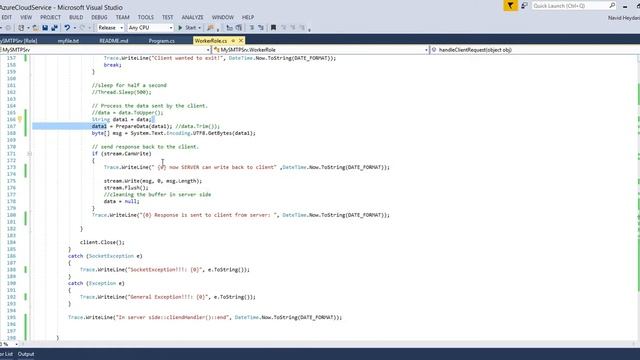Click the '//Thread.Sleep(500);' comment line
The width and height of the screenshot is (640, 360).
pyautogui.click(x=122, y=92)
